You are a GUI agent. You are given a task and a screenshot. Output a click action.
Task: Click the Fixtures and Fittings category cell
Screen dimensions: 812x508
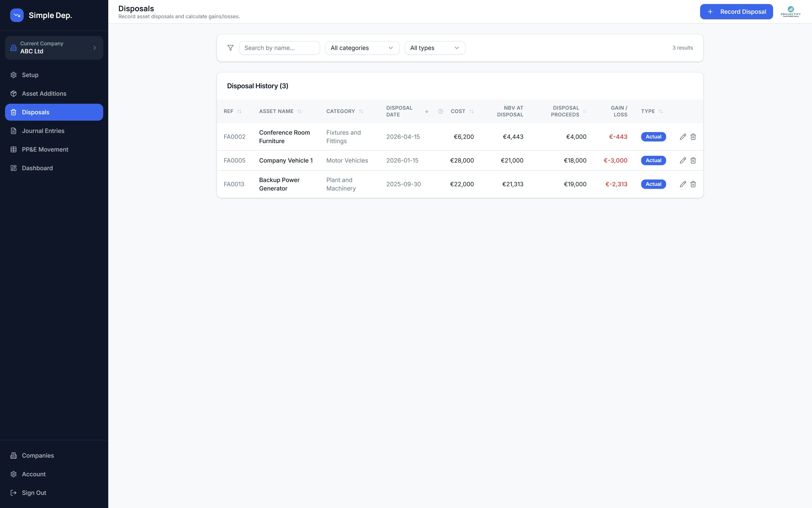343,137
